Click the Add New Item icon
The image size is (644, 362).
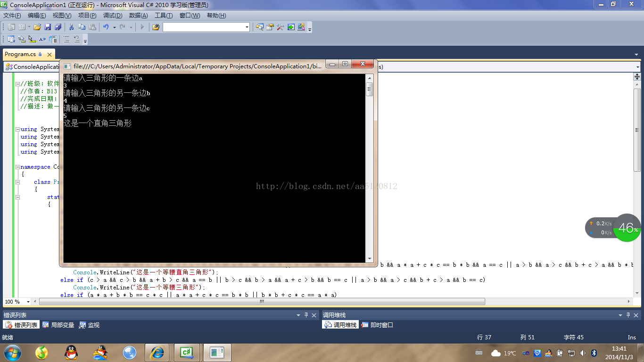tap(22, 27)
